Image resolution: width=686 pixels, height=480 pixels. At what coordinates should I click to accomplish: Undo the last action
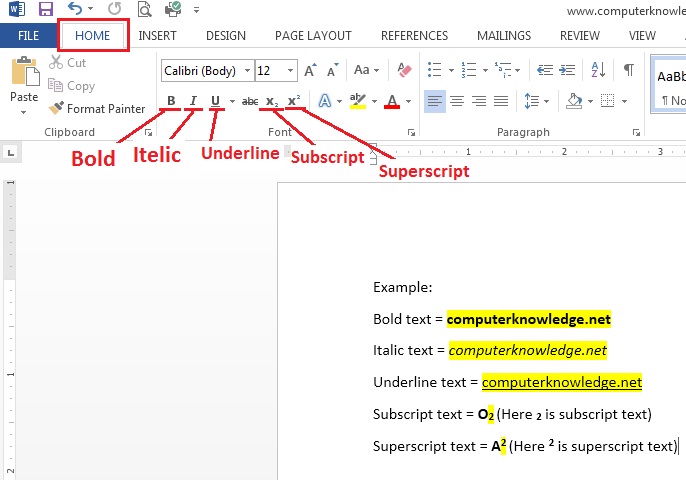[75, 8]
